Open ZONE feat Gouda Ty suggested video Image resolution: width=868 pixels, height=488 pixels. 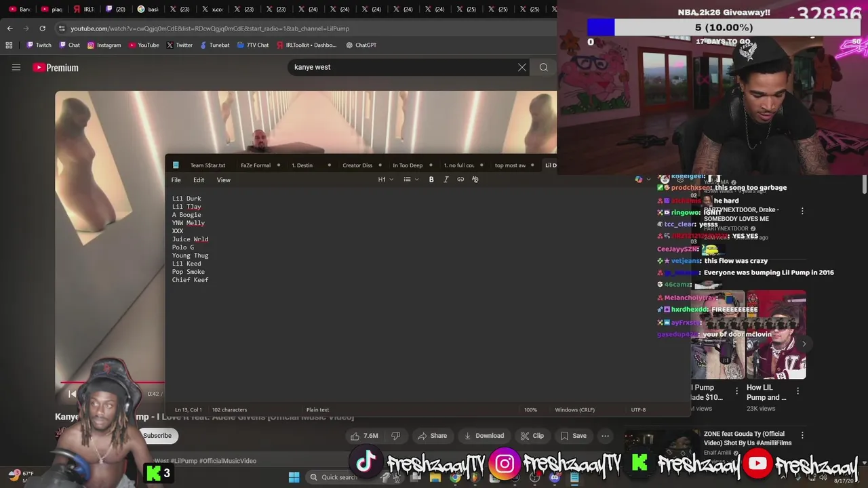tap(747, 438)
